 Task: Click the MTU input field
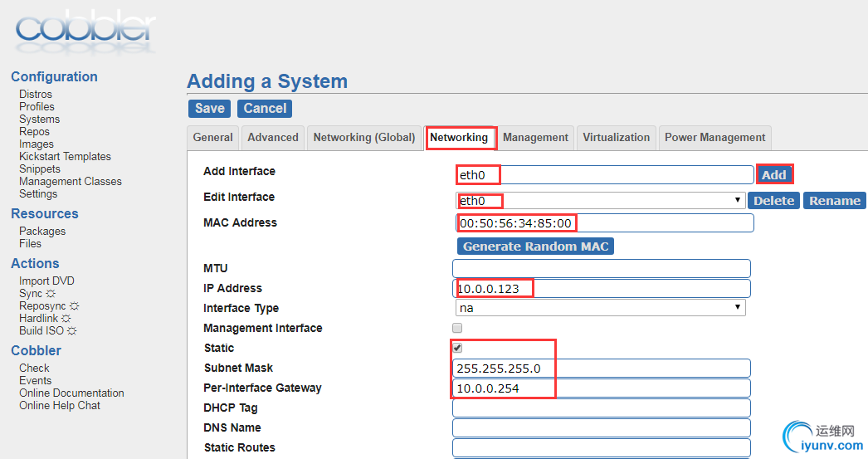[601, 269]
